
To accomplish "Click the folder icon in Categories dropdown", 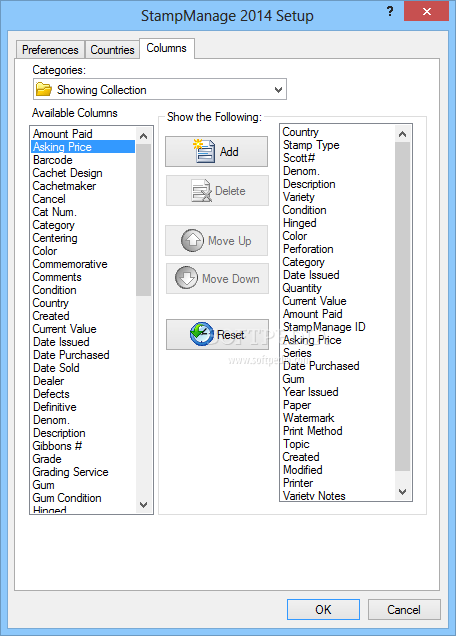I will click(43, 89).
